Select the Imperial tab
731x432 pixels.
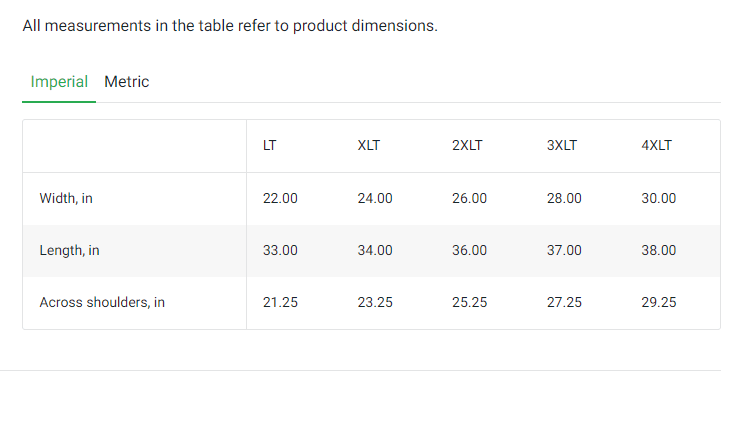click(x=59, y=82)
